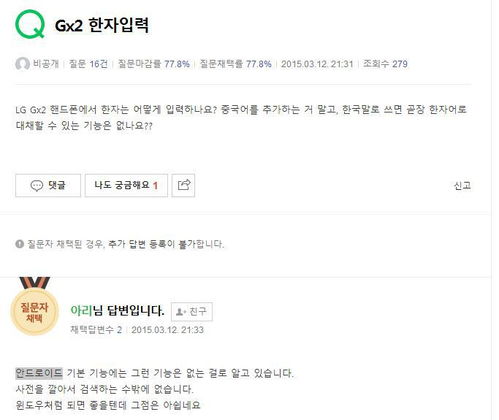
Task: Add 아리 as friend with 친구 button
Action: pyautogui.click(x=192, y=312)
